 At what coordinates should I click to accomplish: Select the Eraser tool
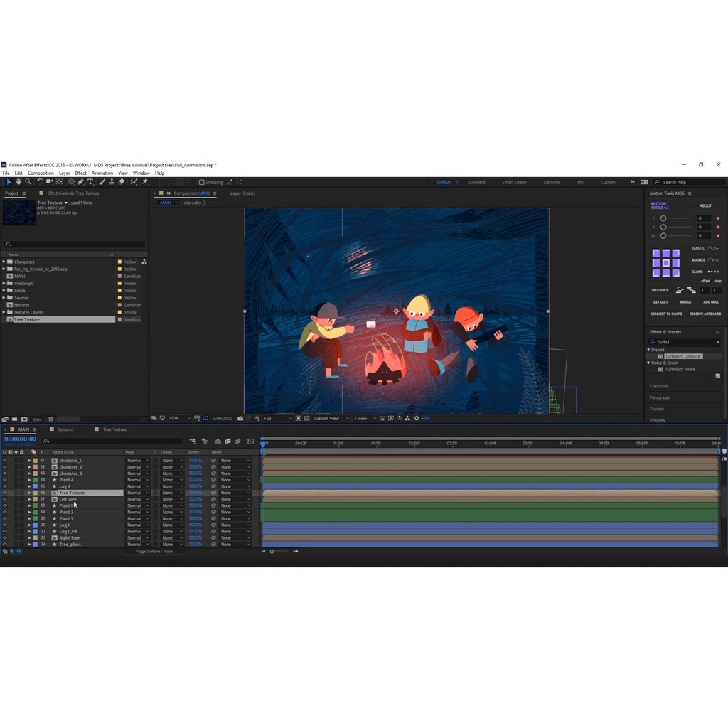(x=122, y=182)
